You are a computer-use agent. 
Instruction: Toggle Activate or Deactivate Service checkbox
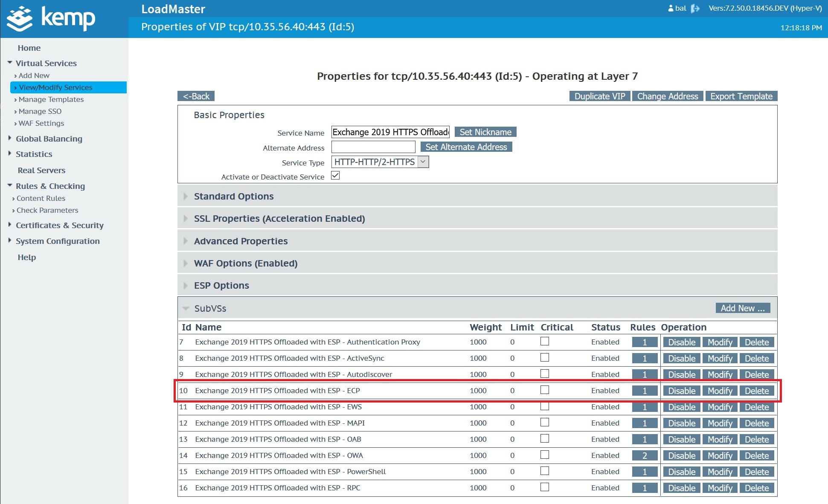[335, 176]
